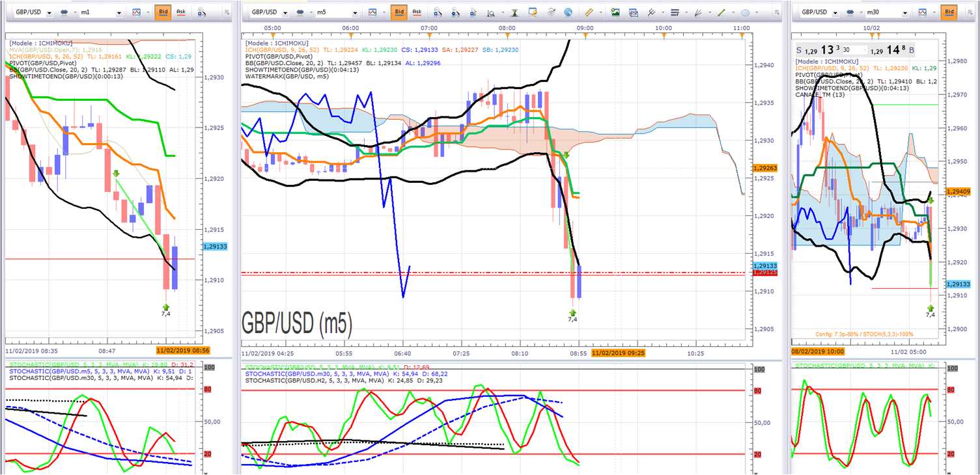The width and height of the screenshot is (980, 475).
Task: Open the lot amount 30 dropdown
Action: coord(865,50)
